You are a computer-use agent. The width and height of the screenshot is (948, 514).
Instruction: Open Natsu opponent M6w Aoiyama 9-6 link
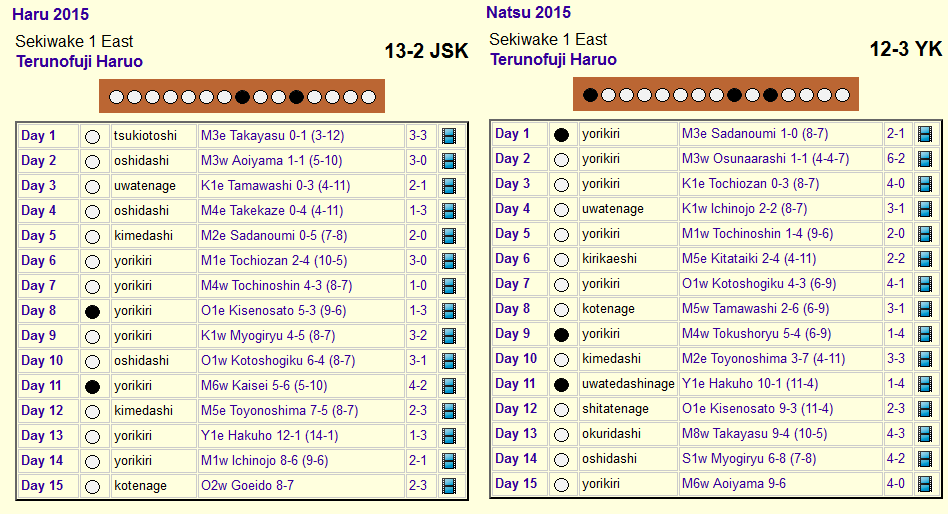pyautogui.click(x=734, y=484)
